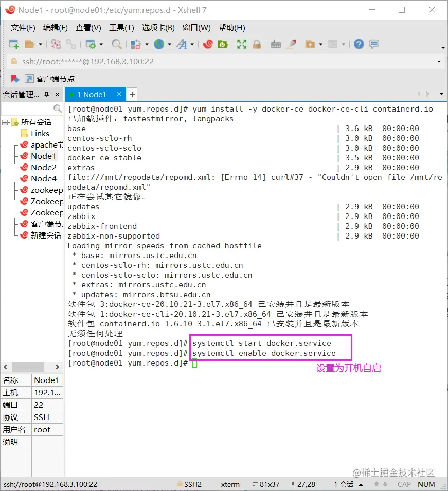This screenshot has width=448, height=491.
Task: Expand the folder-with-plus dropdown arrow
Action: point(320,44)
